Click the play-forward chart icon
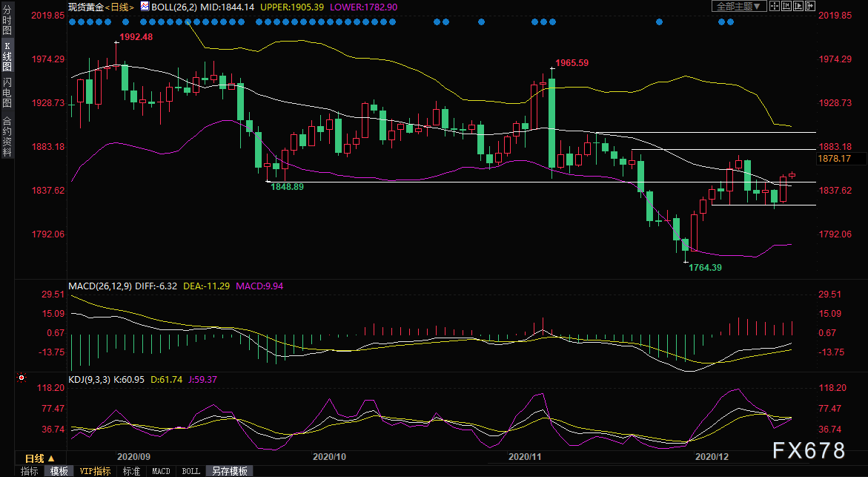Viewport: 868px width, 477px height. pos(798,6)
